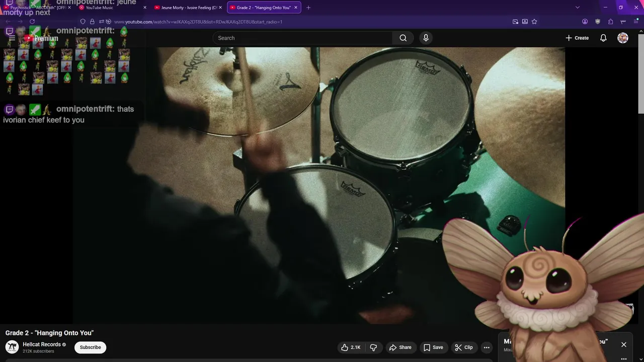The image size is (644, 362).
Task: Create a clip with the Clip button
Action: [464, 347]
